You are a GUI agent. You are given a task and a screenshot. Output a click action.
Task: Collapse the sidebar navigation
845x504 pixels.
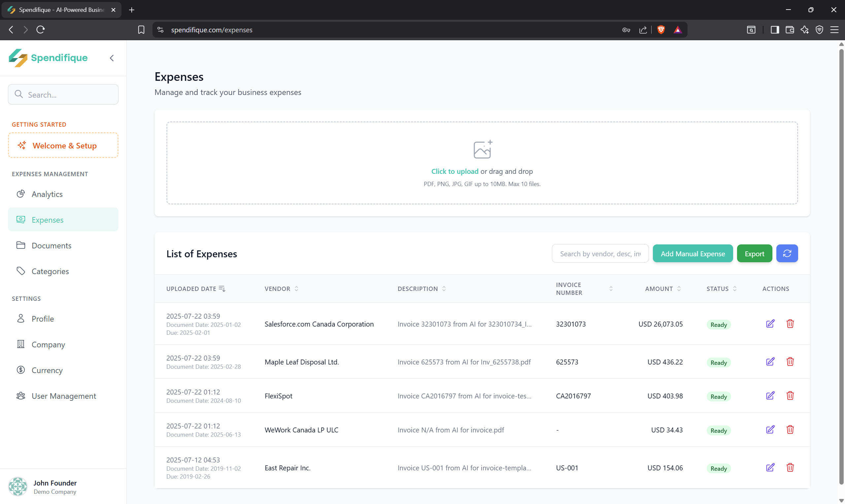[x=112, y=58]
